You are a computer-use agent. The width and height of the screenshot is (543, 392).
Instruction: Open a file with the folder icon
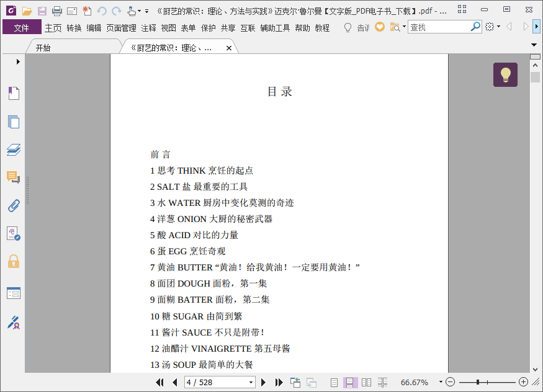pos(27,11)
